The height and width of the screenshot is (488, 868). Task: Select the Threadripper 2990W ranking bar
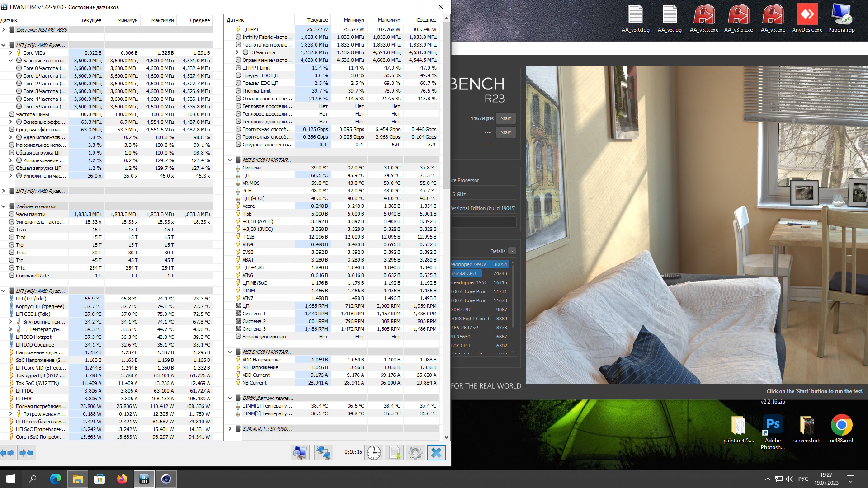click(479, 264)
